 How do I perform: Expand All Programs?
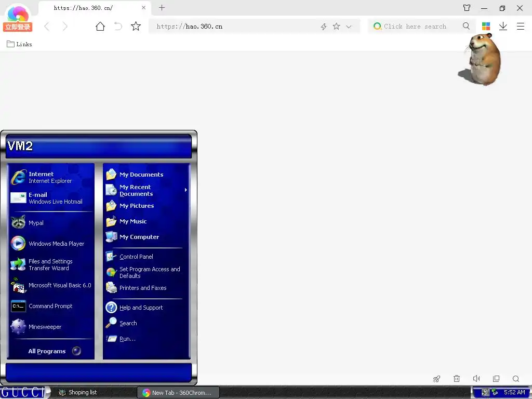54,351
